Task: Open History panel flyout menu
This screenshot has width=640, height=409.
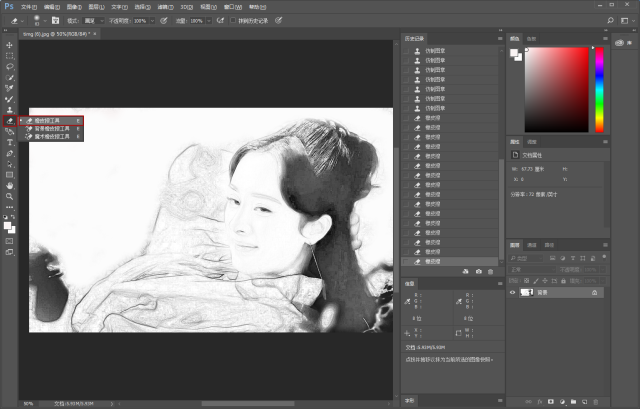Action: click(500, 38)
